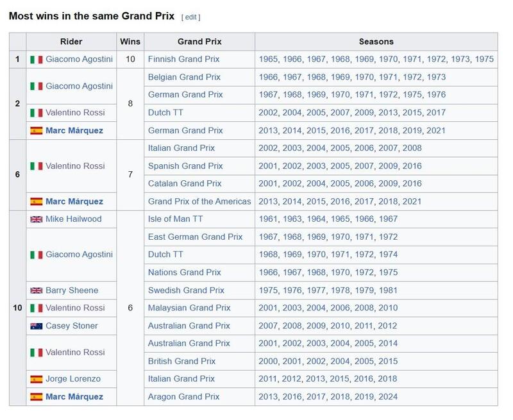Click the Italian flag in the Finnish Grand Prix row
513x420 pixels.
[36, 60]
